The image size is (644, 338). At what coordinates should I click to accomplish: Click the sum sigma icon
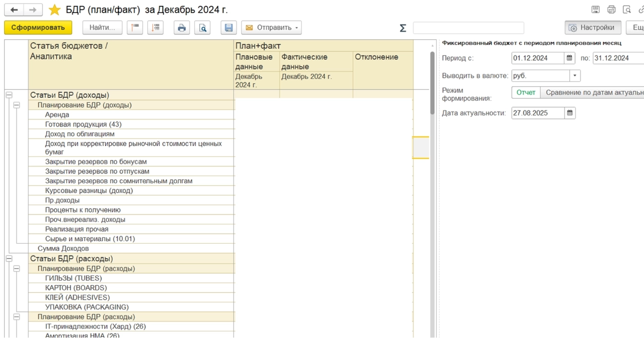click(x=403, y=28)
